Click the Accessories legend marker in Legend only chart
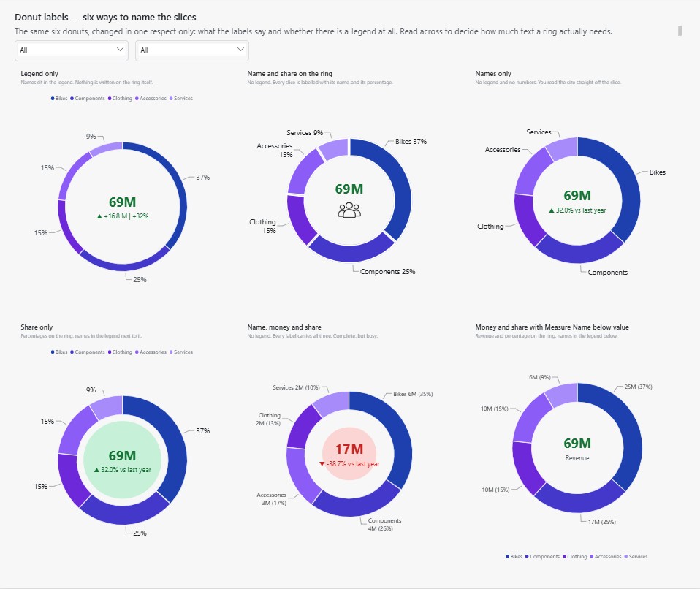Viewport: 700px width, 589px height. click(137, 98)
